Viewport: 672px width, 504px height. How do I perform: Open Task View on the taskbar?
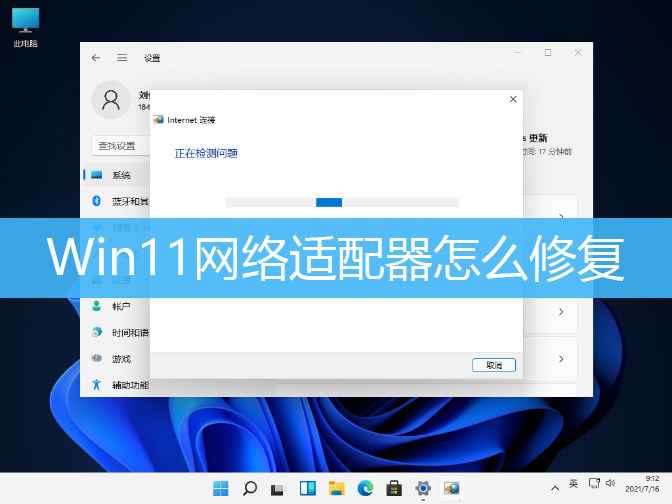[279, 488]
